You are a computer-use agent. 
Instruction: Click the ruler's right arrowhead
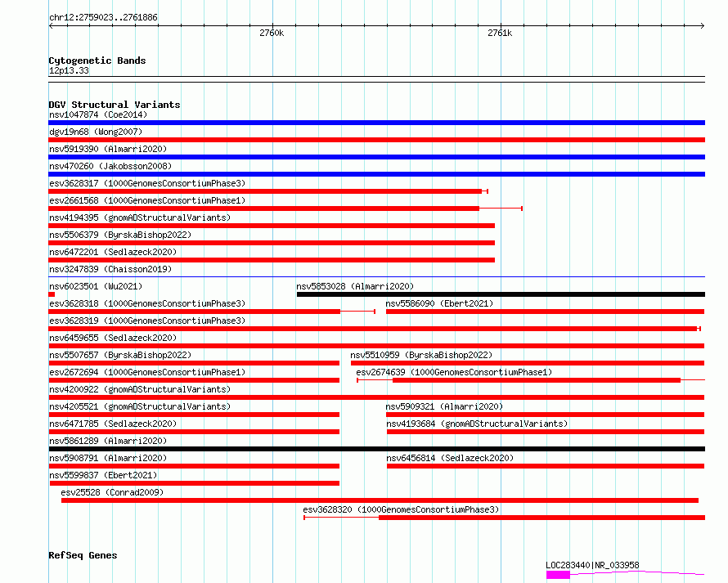tap(703, 26)
